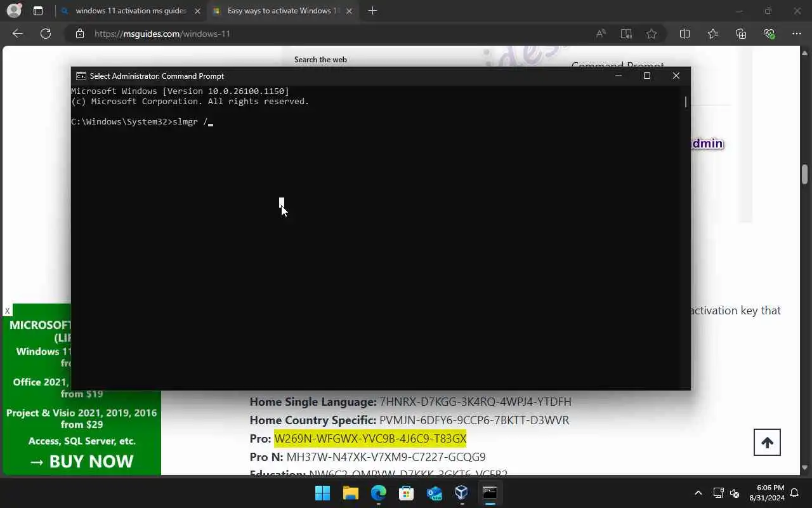
Task: Click 'Office 2021' text in ad
Action: coord(40,382)
